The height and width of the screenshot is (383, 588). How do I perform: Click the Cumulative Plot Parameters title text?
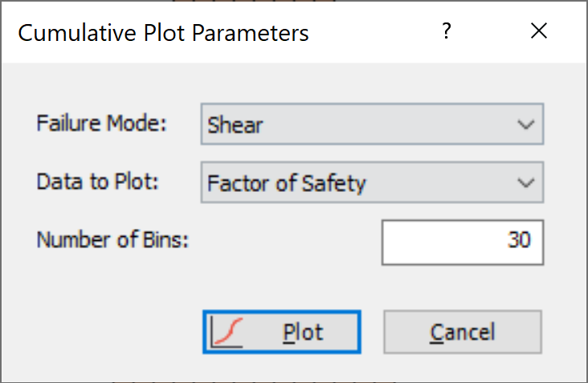163,33
